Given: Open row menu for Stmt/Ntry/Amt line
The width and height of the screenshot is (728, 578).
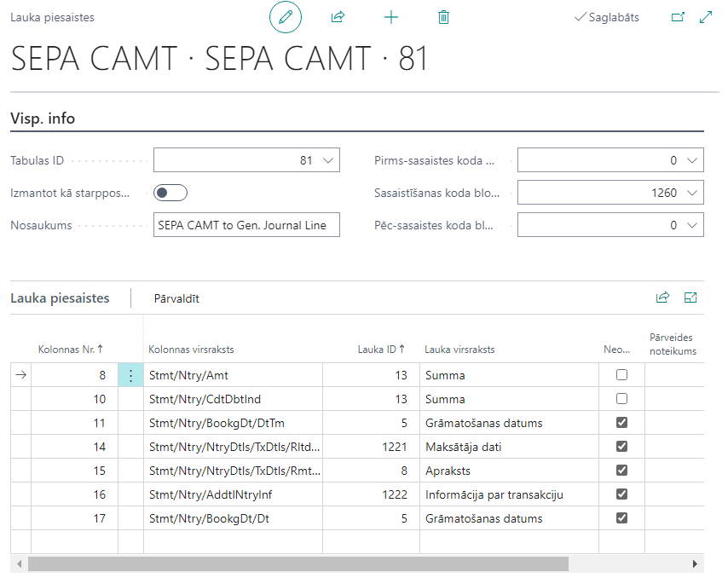Looking at the screenshot, I should [x=130, y=375].
